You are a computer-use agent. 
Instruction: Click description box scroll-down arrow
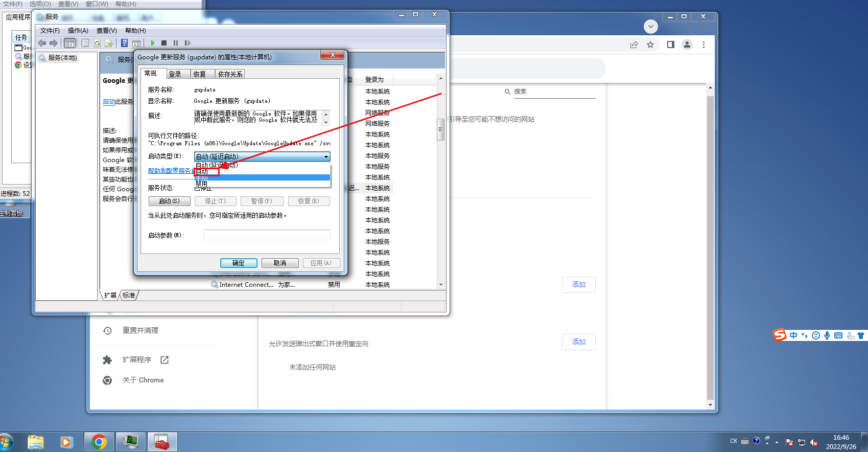326,123
